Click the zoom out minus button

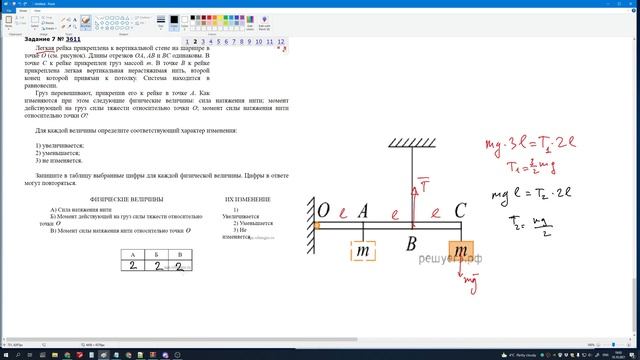(x=598, y=345)
